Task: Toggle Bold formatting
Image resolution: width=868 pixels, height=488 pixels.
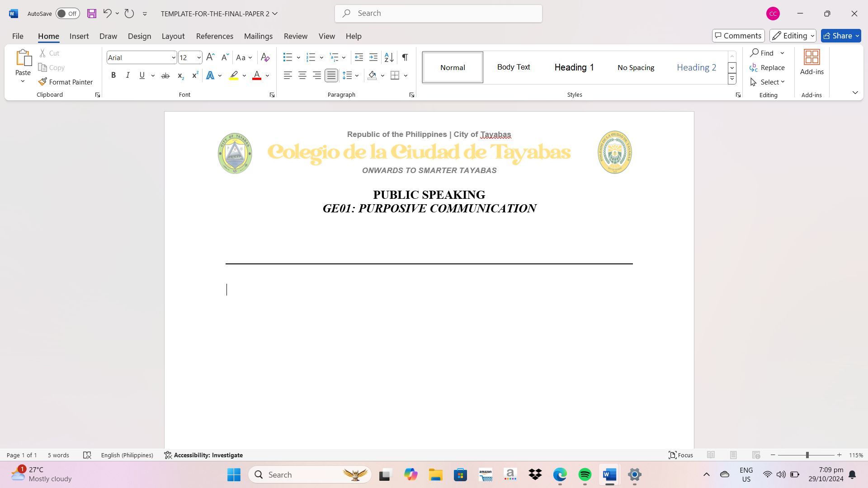Action: (x=113, y=75)
